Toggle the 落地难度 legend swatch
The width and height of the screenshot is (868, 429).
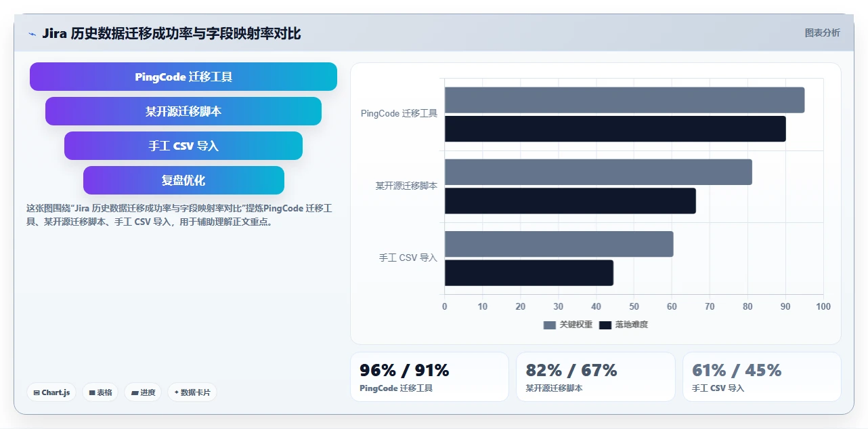pyautogui.click(x=605, y=325)
